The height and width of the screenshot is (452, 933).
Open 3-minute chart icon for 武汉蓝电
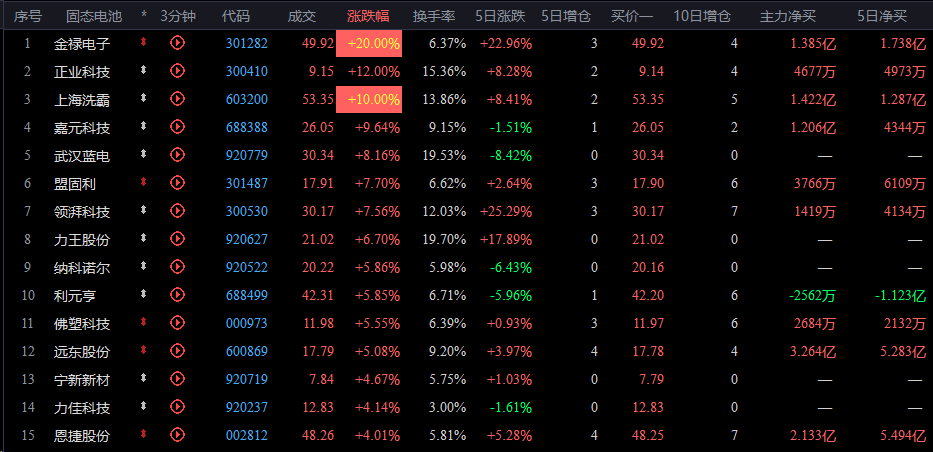point(177,155)
